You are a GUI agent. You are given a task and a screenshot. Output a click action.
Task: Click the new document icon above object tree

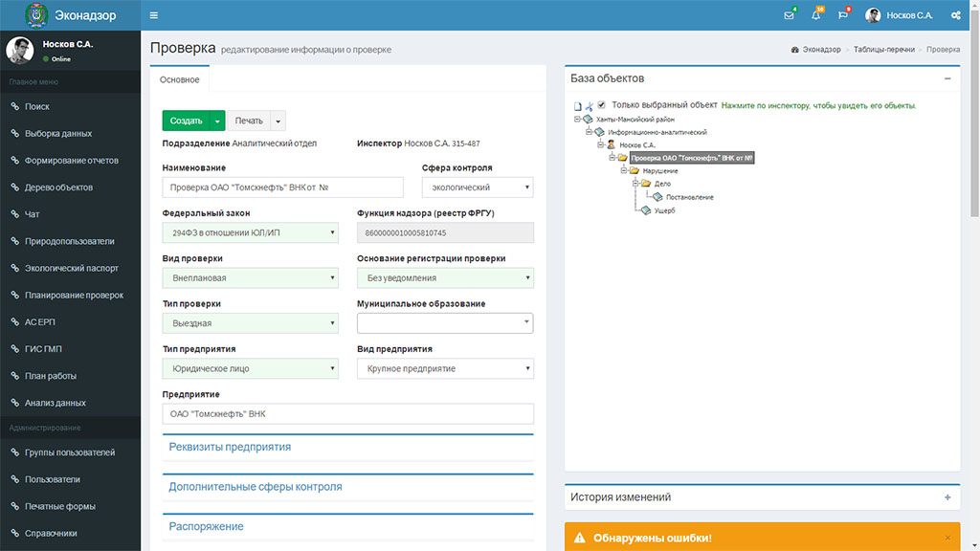(x=577, y=105)
